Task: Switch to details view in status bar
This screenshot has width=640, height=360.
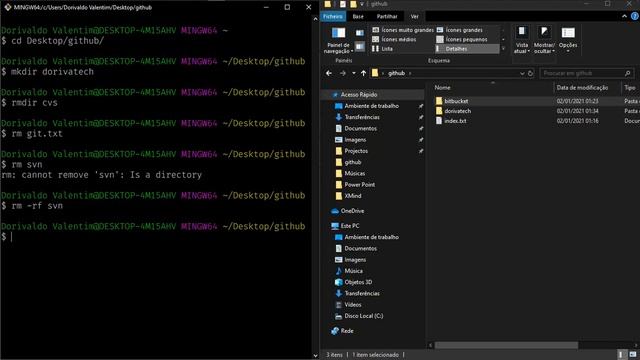Action: point(621,355)
